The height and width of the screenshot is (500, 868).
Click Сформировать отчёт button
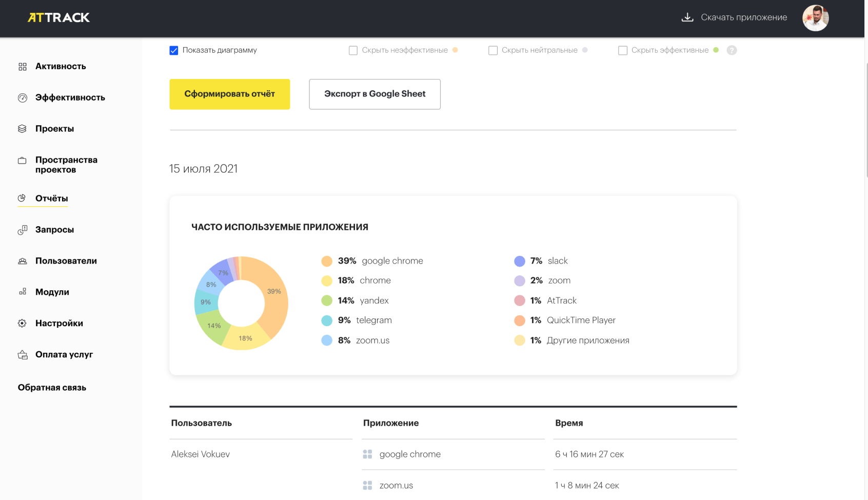click(230, 94)
